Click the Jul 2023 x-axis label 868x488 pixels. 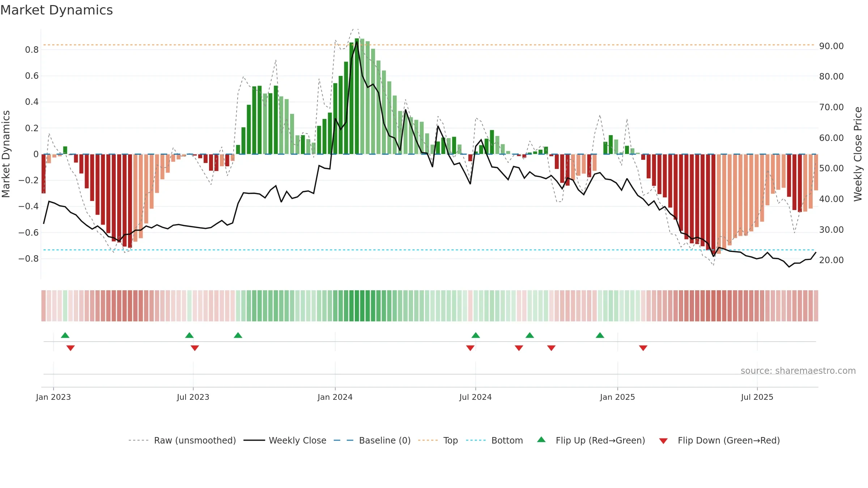(x=193, y=397)
